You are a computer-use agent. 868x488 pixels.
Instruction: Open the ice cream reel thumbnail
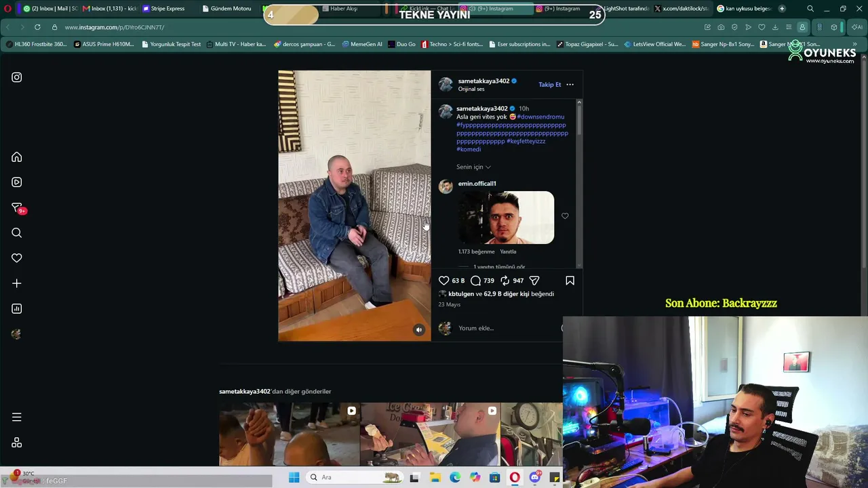[431, 434]
